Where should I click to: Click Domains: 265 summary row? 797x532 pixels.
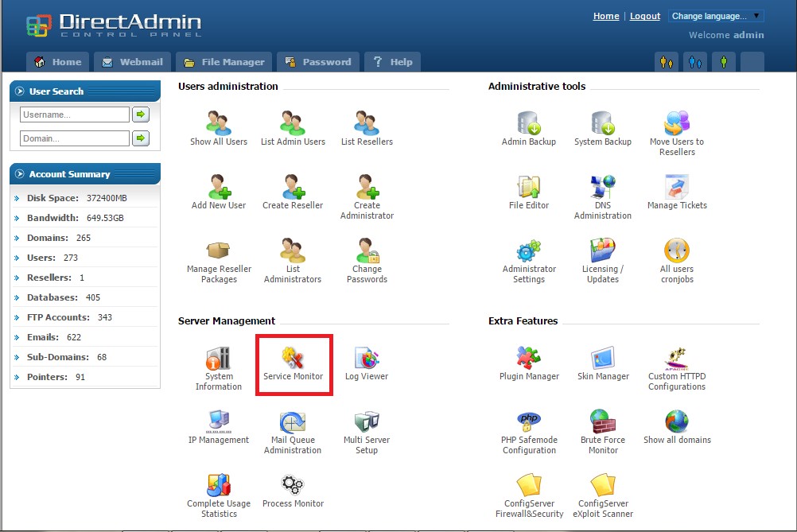click(x=85, y=238)
